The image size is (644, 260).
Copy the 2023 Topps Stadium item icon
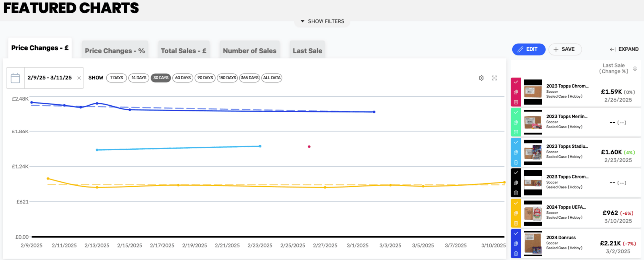pyautogui.click(x=516, y=152)
